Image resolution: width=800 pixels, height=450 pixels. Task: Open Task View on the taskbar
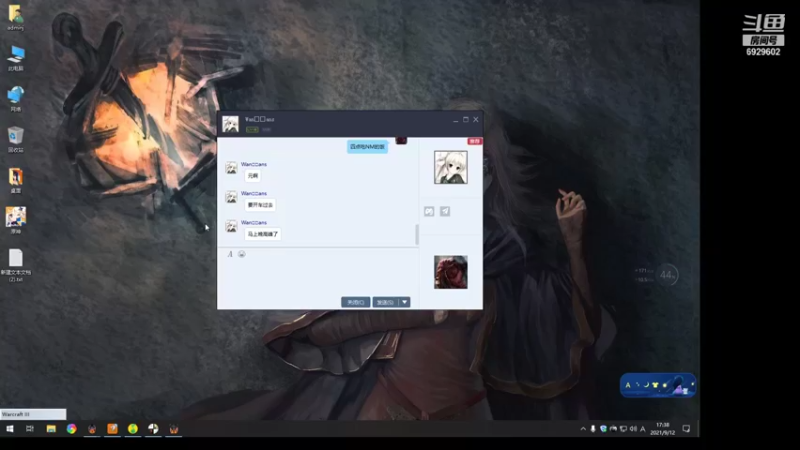[x=30, y=429]
